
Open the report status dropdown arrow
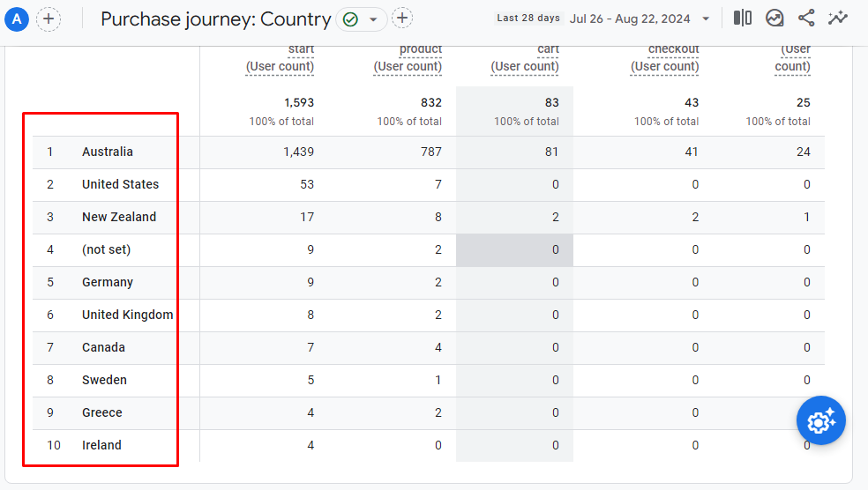coord(373,19)
